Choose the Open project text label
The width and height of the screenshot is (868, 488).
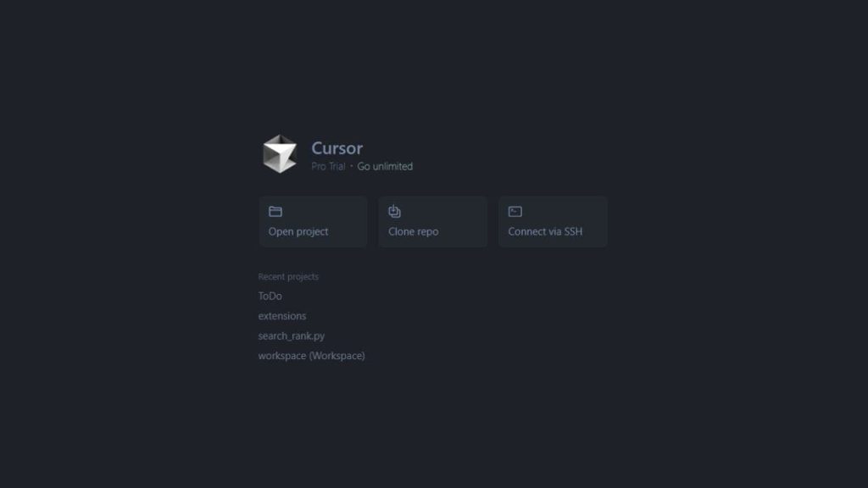pyautogui.click(x=298, y=231)
